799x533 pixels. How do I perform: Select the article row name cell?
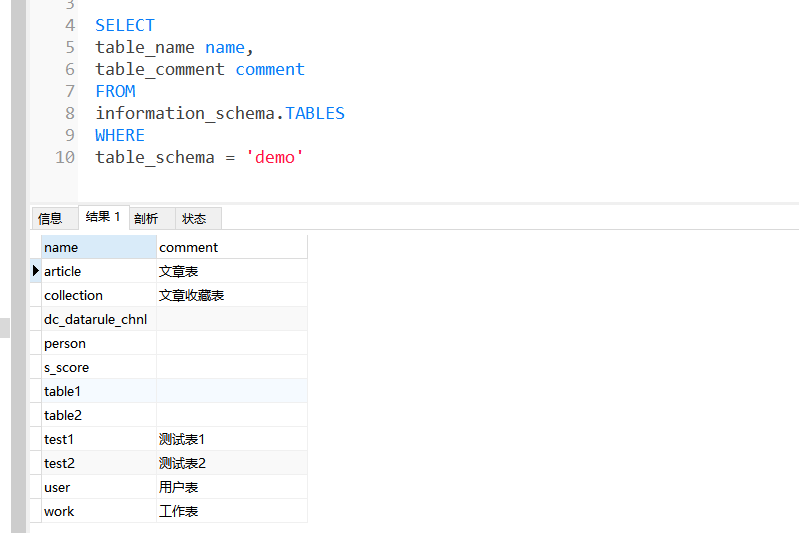tap(99, 271)
